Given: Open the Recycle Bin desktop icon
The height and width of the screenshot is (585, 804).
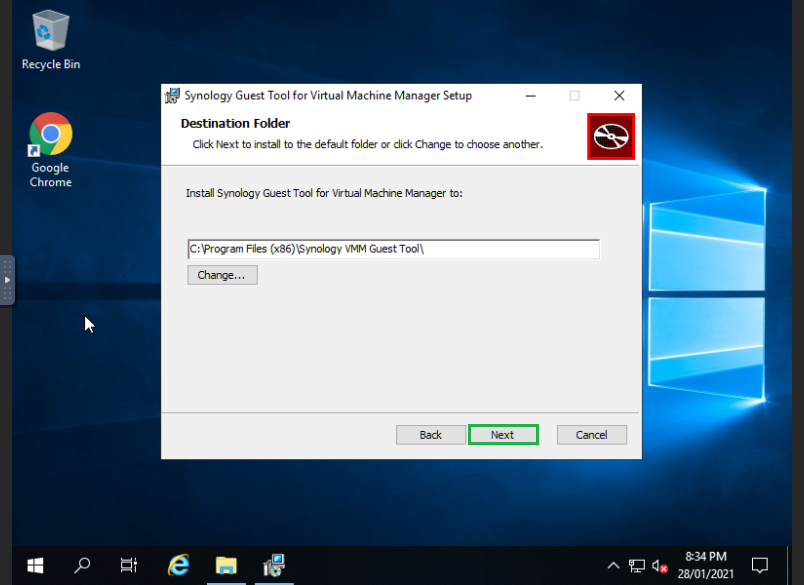Looking at the screenshot, I should tap(50, 38).
